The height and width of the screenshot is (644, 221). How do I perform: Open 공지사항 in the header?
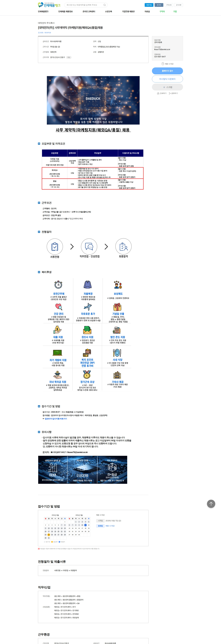click(179, 5)
